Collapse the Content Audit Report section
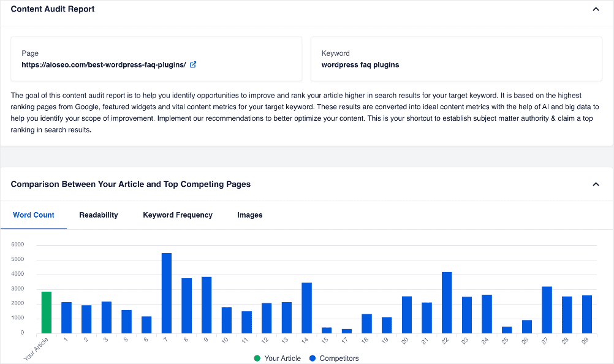614x364 pixels. [x=596, y=9]
